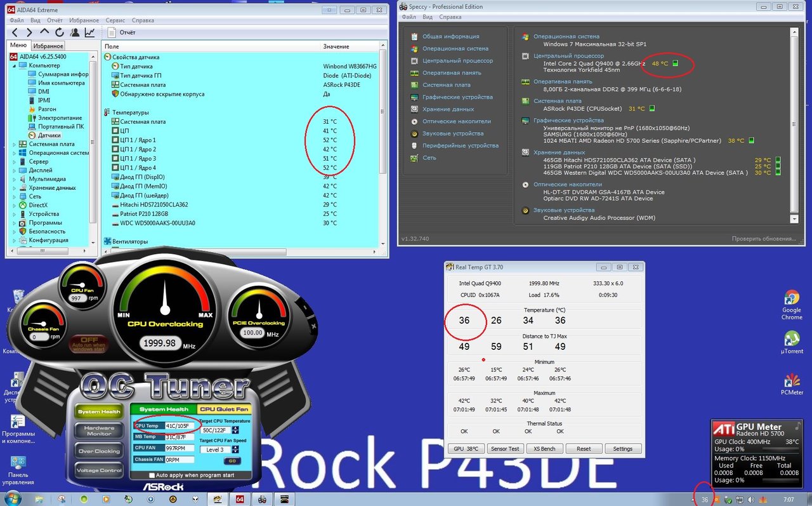Open Google Chrome desktop shortcut

(792, 305)
